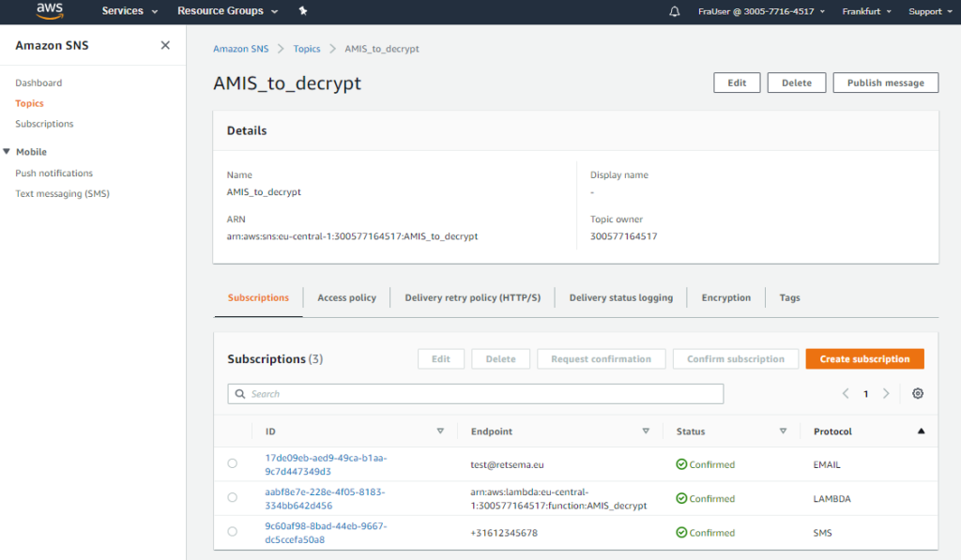Select the LAMBDA subscription radio button
This screenshot has width=961, height=560.
[233, 498]
